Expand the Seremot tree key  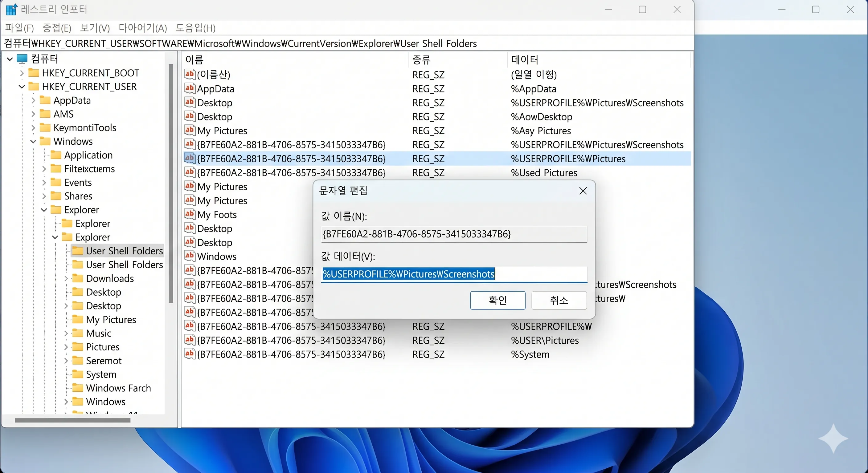coord(66,361)
